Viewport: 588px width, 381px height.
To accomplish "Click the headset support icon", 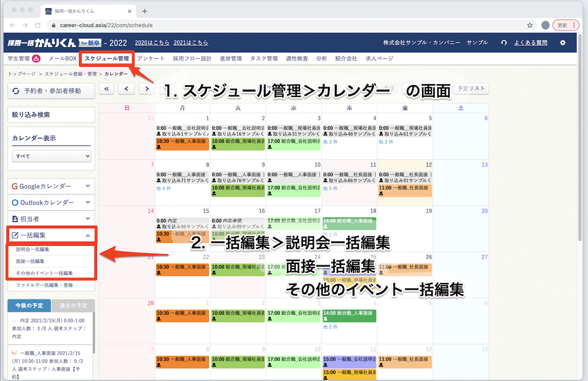I will click(x=504, y=43).
